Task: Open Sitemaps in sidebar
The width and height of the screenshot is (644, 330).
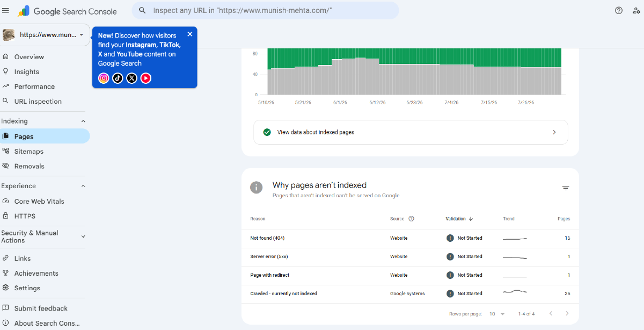Action: coord(29,152)
